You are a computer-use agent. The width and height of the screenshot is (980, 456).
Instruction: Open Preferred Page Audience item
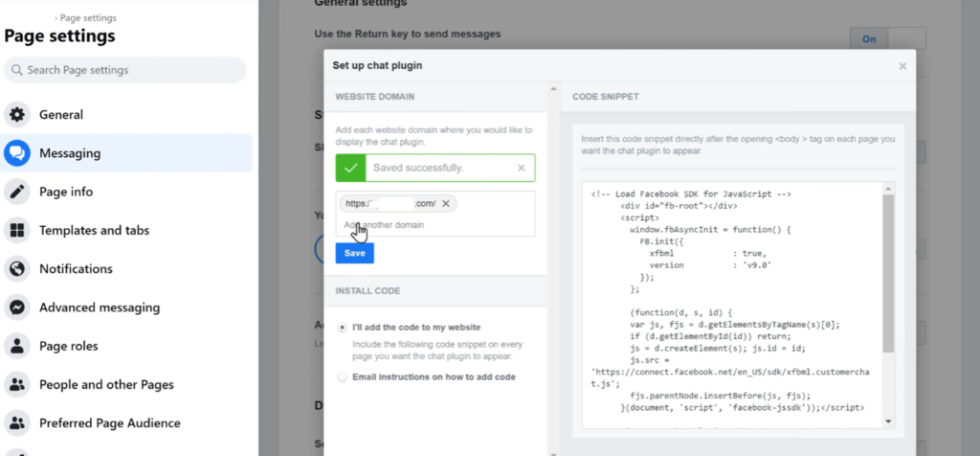[126, 422]
